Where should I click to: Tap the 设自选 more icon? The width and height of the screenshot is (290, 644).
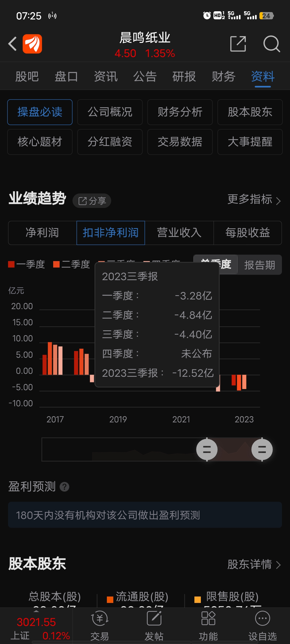coord(262,618)
